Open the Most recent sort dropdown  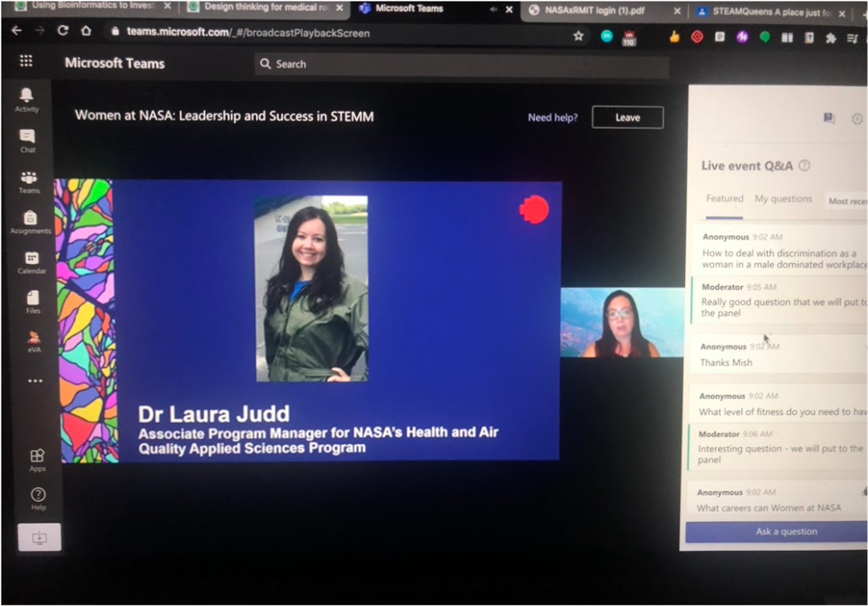click(847, 201)
